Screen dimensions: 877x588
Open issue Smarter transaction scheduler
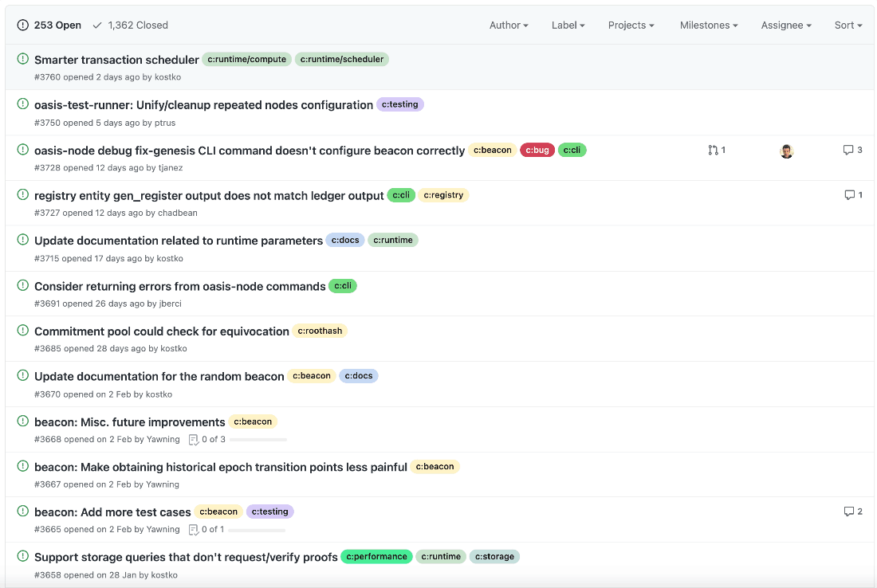116,60
